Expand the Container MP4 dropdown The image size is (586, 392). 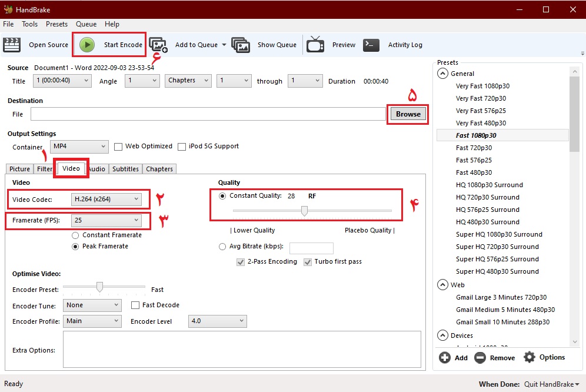[x=79, y=146]
